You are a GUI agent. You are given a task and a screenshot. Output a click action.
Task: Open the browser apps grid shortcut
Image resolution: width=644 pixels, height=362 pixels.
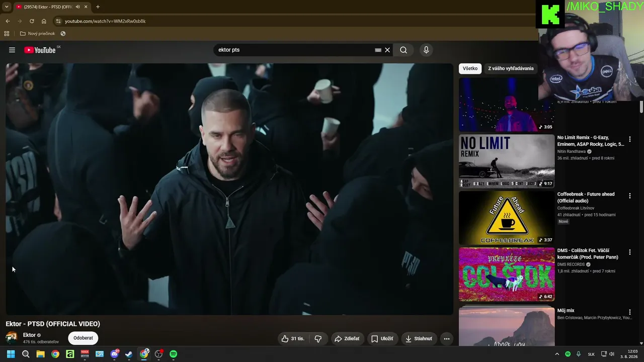click(7, 34)
